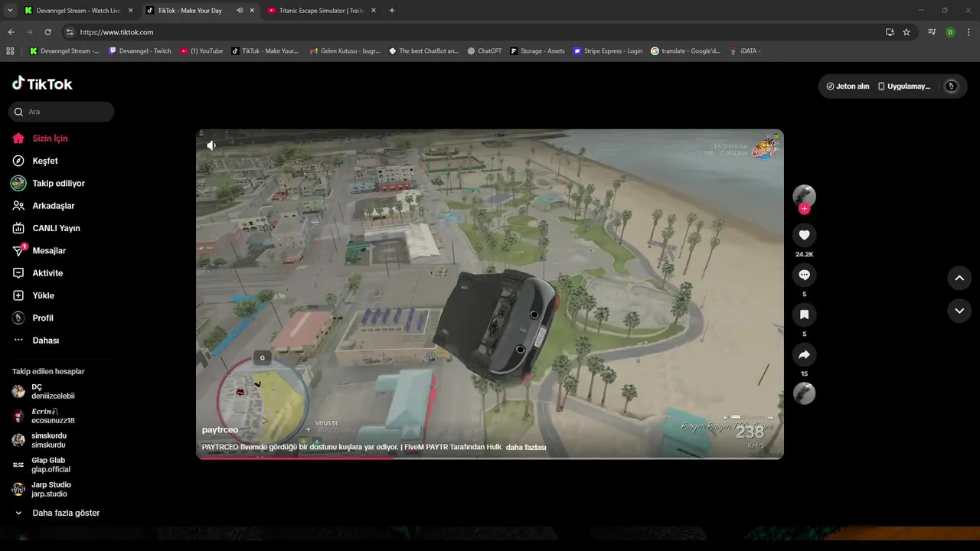This screenshot has height=551, width=980.
Task: Open profile avatar in top right header
Action: (951, 86)
